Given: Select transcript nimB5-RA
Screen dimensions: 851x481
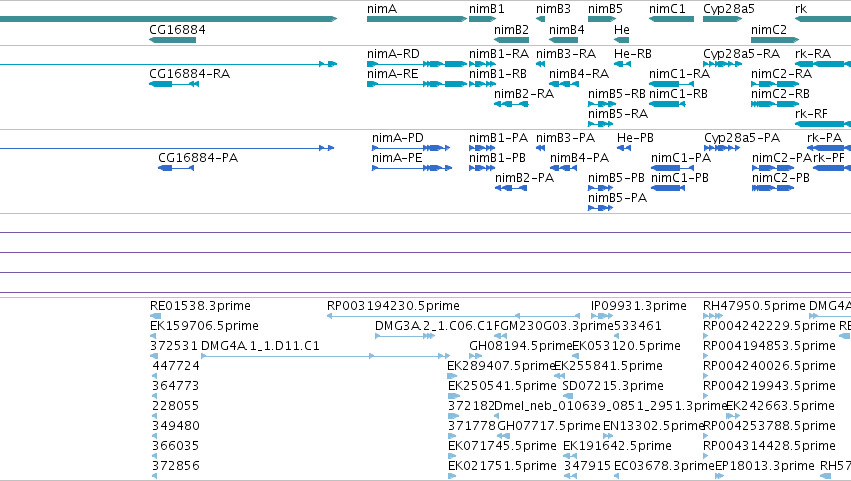Looking at the screenshot, I should pyautogui.click(x=601, y=124).
